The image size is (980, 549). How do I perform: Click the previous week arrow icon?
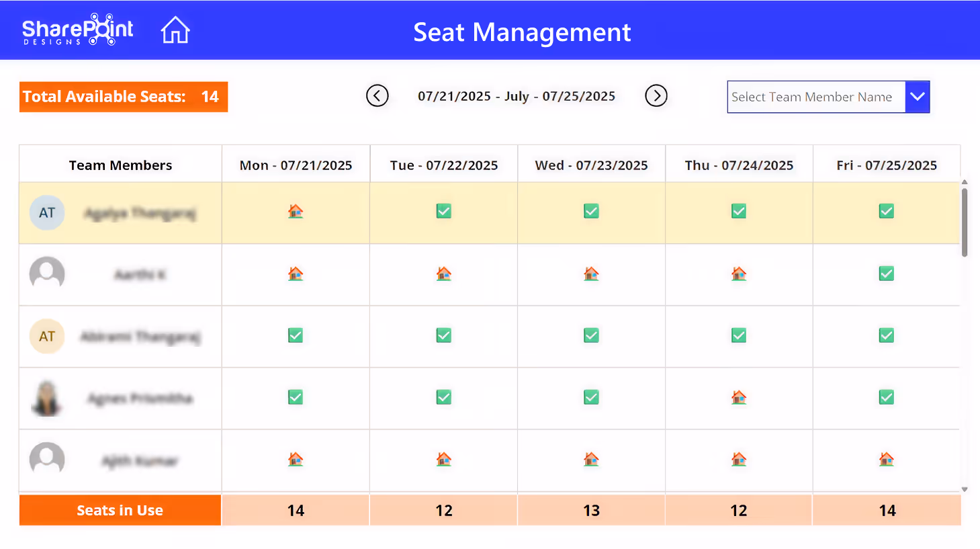(x=377, y=96)
